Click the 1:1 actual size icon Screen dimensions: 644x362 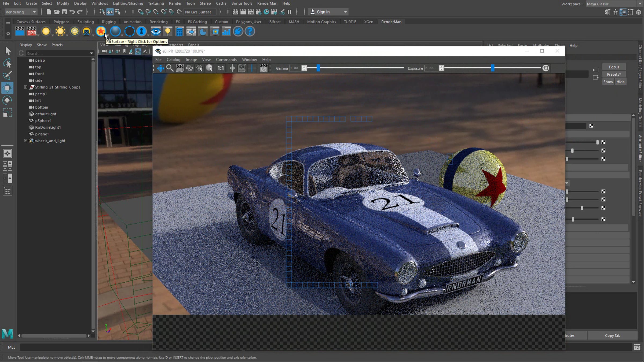tap(221, 68)
